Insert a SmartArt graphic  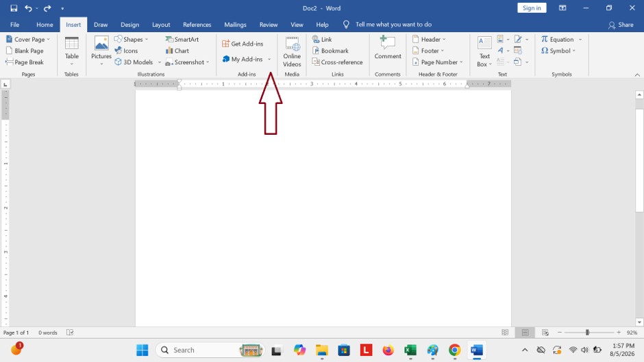pos(182,40)
